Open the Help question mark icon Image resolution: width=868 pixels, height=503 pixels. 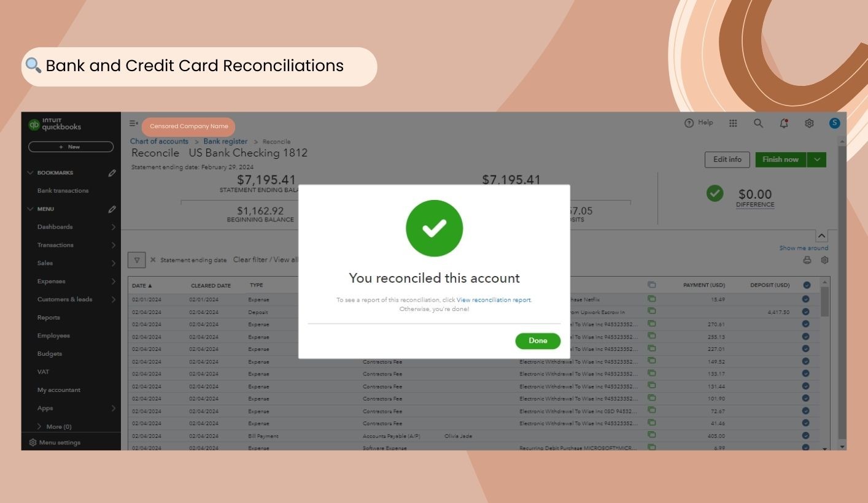pos(689,123)
